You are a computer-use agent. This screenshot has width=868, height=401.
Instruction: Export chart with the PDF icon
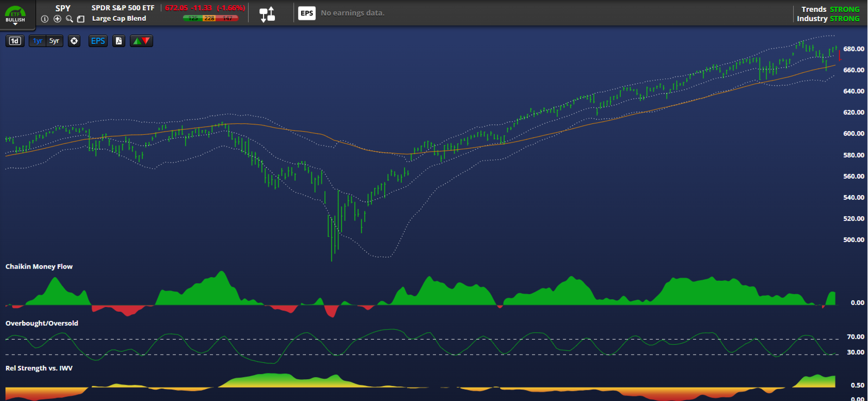click(x=118, y=41)
